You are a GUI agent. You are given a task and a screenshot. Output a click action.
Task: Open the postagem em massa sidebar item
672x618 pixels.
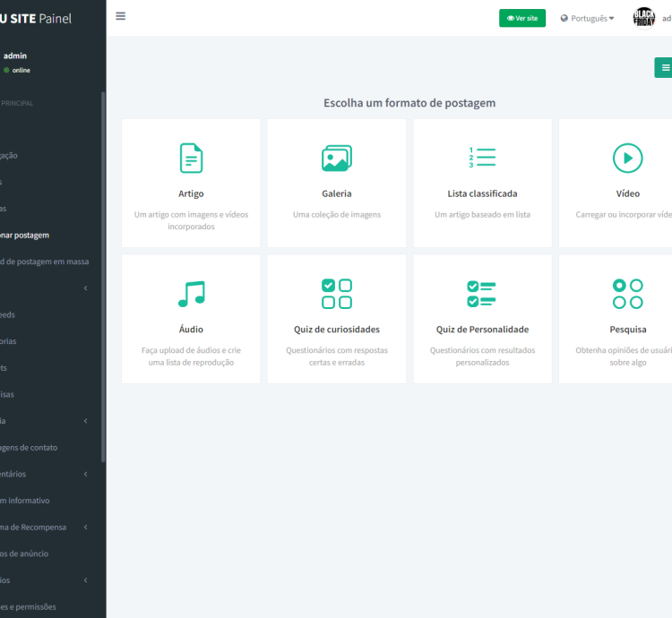click(45, 262)
